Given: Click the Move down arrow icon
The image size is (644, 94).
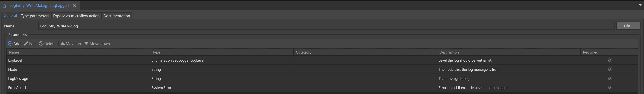Looking at the screenshot, I should click(86, 44).
